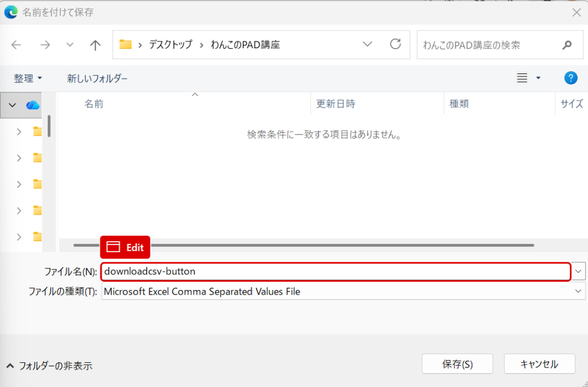The width and height of the screenshot is (588, 387).
Task: Collapse with フォルダーの非表示
Action: [49, 366]
